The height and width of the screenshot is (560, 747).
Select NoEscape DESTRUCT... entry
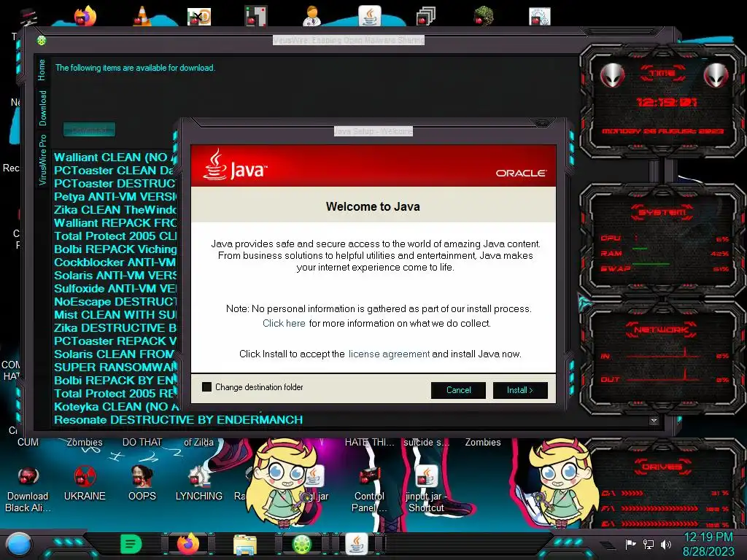[115, 301]
